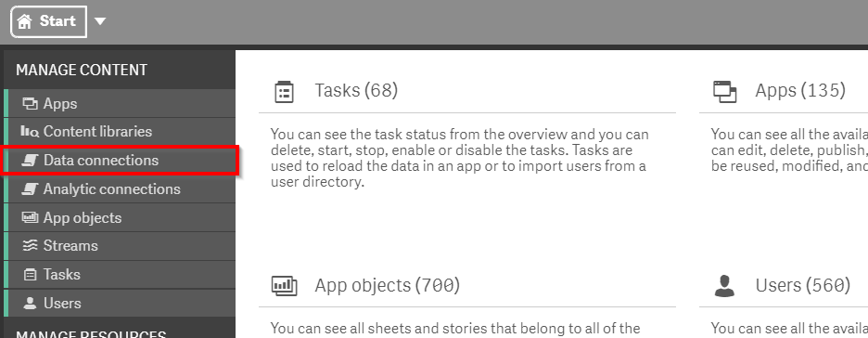Click the Data connections sidebar icon

[30, 161]
